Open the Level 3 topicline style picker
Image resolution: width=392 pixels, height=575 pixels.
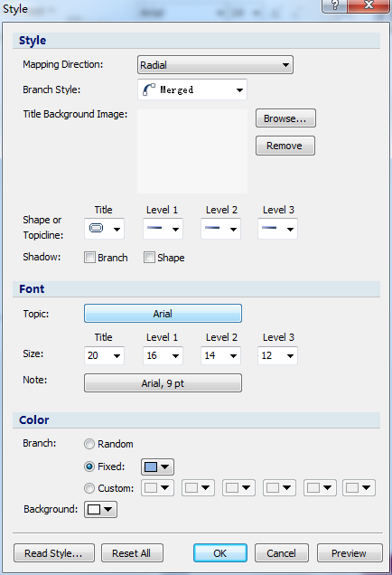tap(277, 229)
